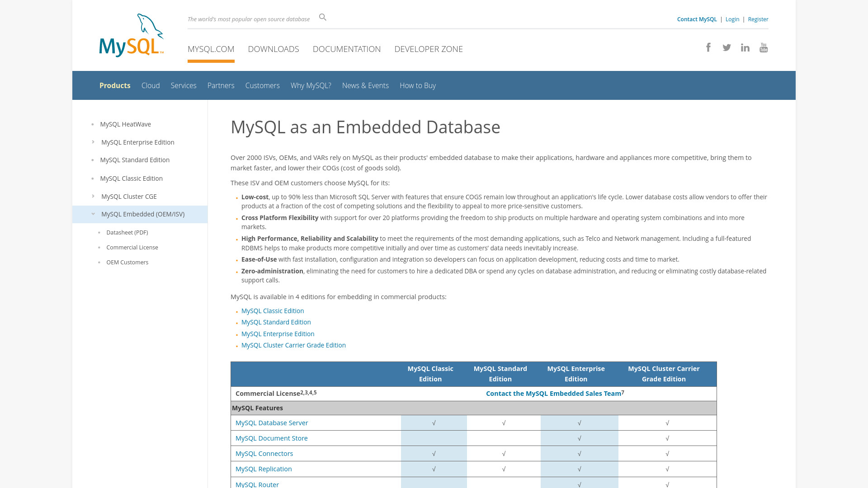Image resolution: width=868 pixels, height=488 pixels.
Task: Go to the DOWNLOADS tab
Action: click(274, 49)
